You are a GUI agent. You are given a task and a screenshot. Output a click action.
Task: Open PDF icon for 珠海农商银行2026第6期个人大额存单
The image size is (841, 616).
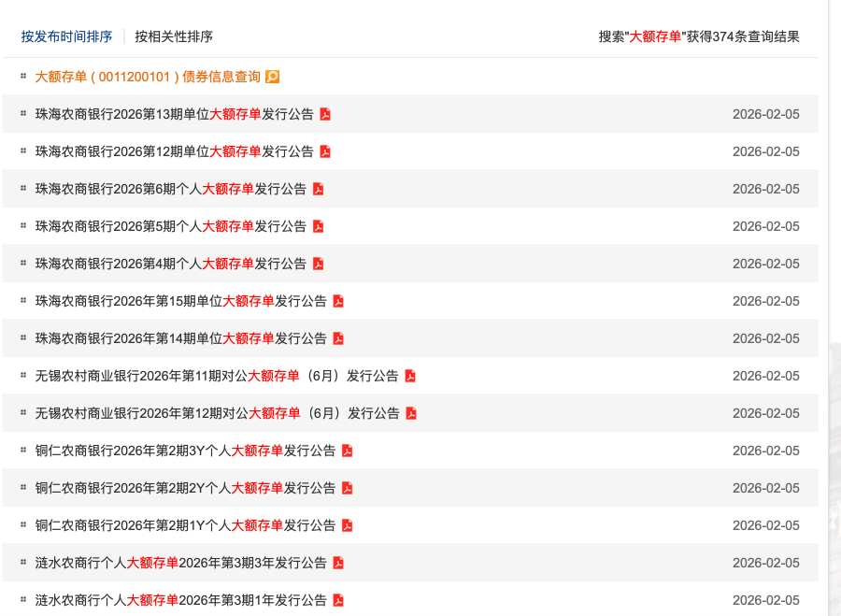[x=318, y=189]
